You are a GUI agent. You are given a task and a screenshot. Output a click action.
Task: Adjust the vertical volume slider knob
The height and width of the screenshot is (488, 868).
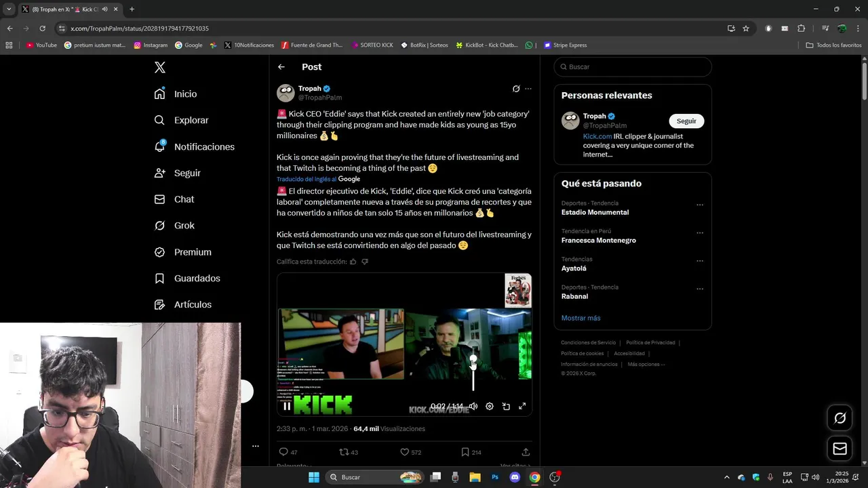473,359
